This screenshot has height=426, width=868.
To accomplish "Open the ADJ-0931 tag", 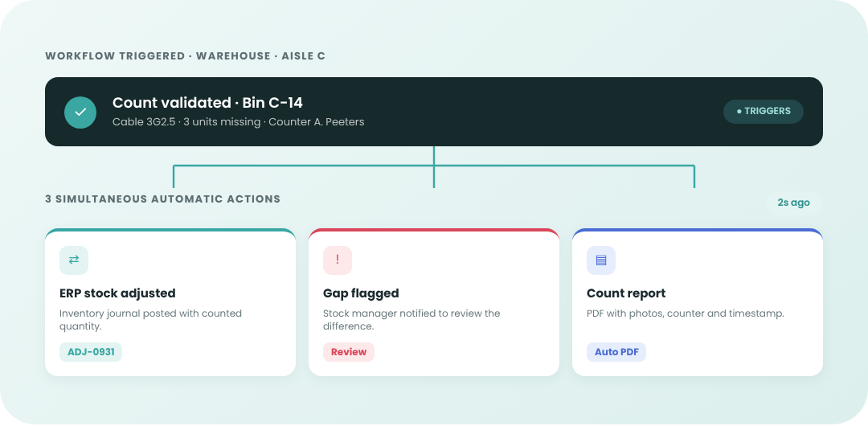I will [x=90, y=352].
